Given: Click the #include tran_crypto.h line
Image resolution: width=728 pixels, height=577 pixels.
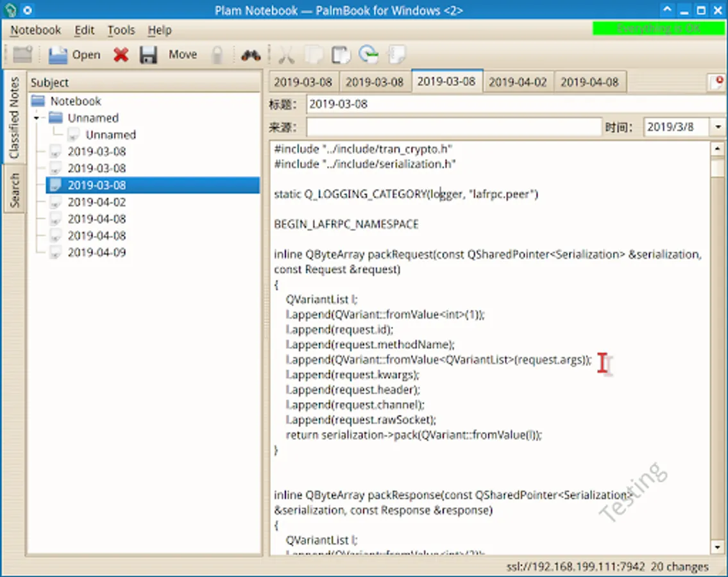Looking at the screenshot, I should pyautogui.click(x=363, y=149).
